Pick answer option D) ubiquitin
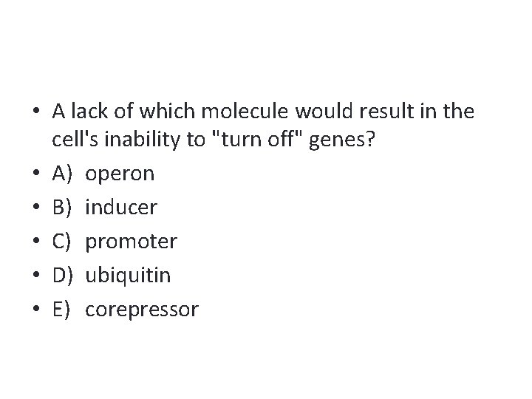The width and height of the screenshot is (532, 399). click(128, 276)
